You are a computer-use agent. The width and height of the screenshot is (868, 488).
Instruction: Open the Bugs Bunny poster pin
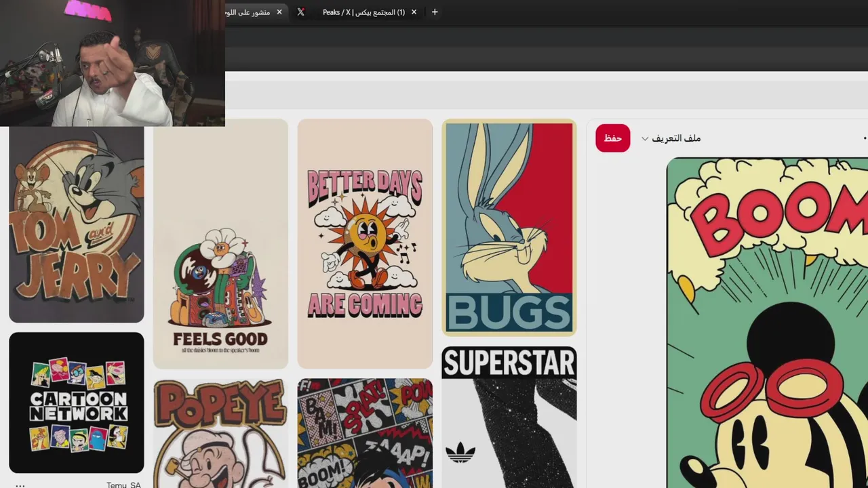509,228
